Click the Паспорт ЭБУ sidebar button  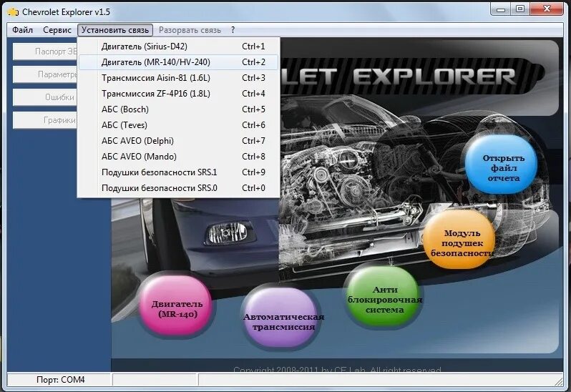pyautogui.click(x=45, y=52)
